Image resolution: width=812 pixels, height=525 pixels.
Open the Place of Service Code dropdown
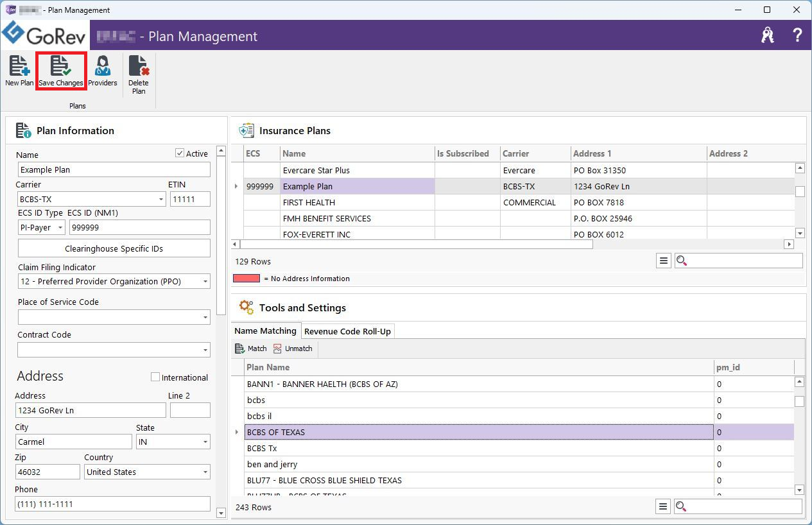pos(205,317)
